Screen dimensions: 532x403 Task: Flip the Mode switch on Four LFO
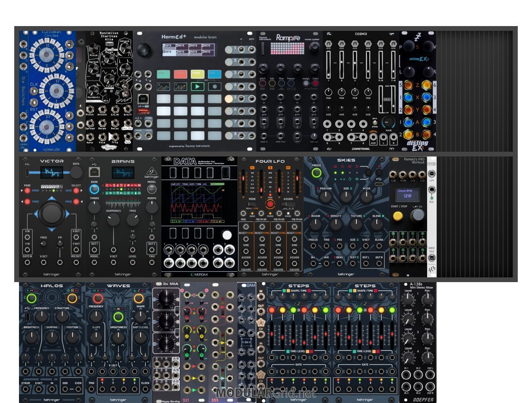(x=252, y=204)
